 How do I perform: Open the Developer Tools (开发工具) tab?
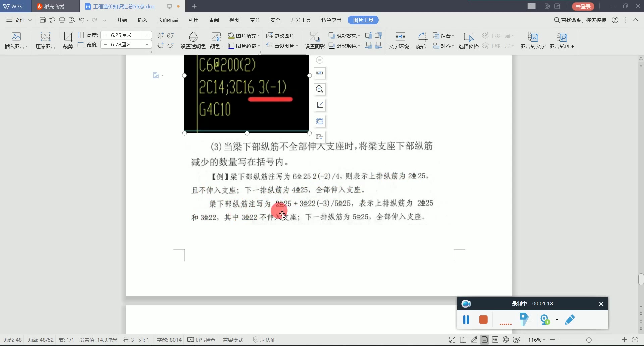point(301,20)
